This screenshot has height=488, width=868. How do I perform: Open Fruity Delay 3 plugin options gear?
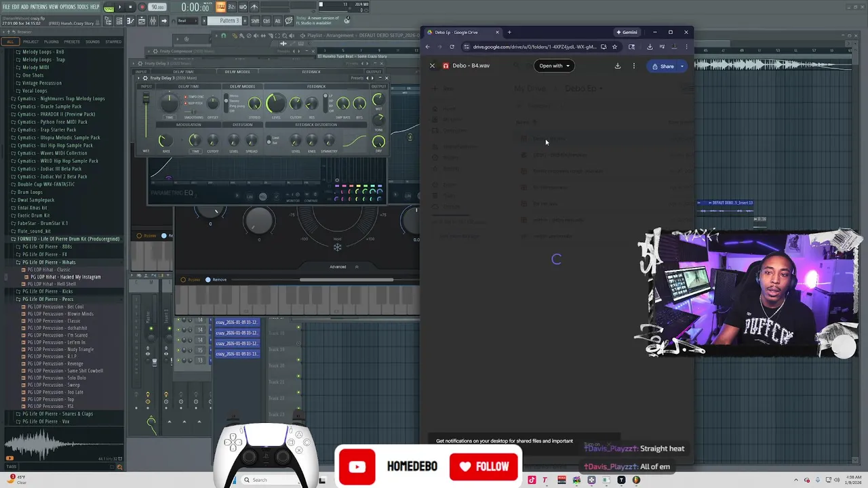(145, 78)
